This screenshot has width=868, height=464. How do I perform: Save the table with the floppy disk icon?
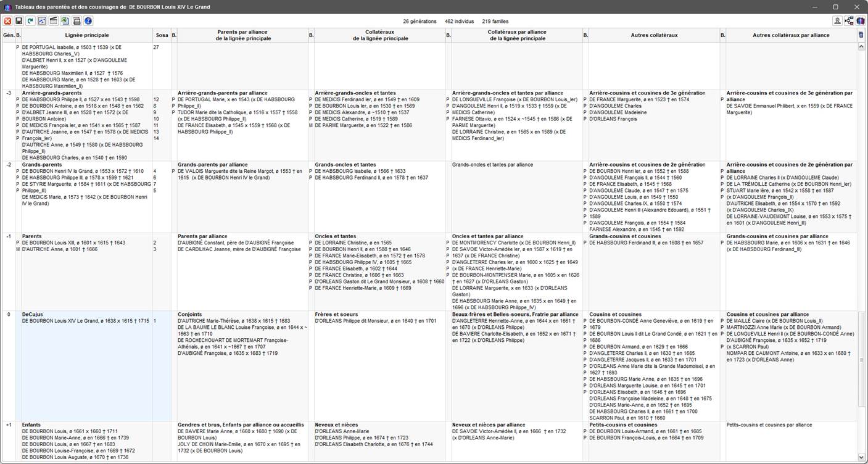[x=19, y=21]
